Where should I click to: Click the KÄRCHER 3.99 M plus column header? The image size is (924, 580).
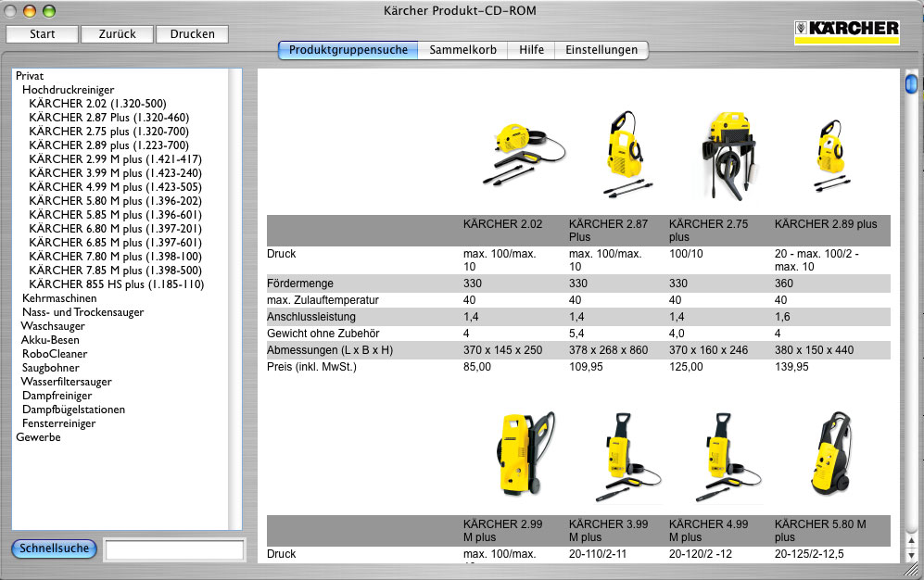click(x=608, y=531)
